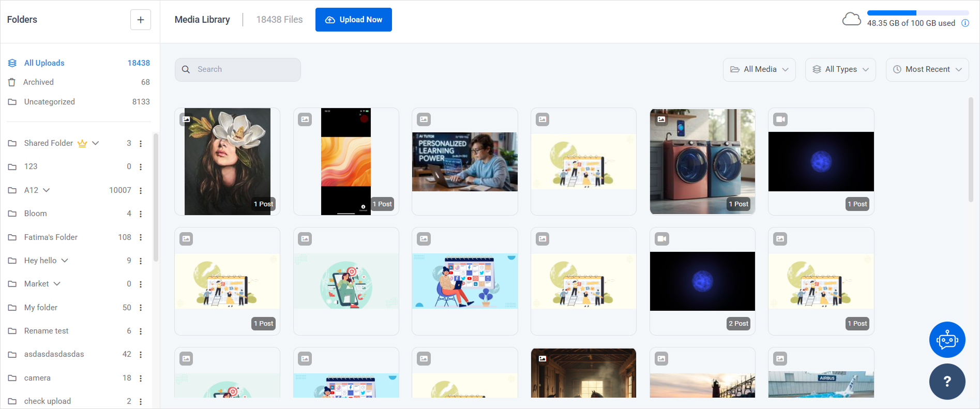Open the My folder entry
980x409 pixels.
(x=41, y=308)
